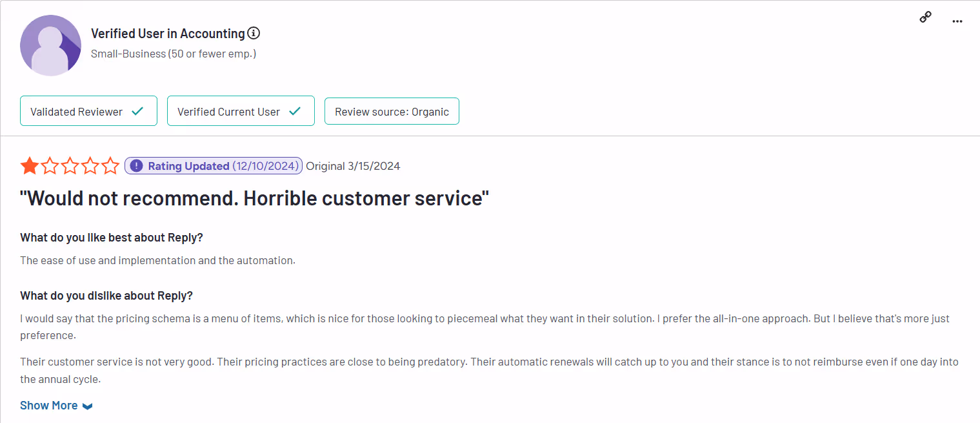Open the review share link icon

point(925,16)
